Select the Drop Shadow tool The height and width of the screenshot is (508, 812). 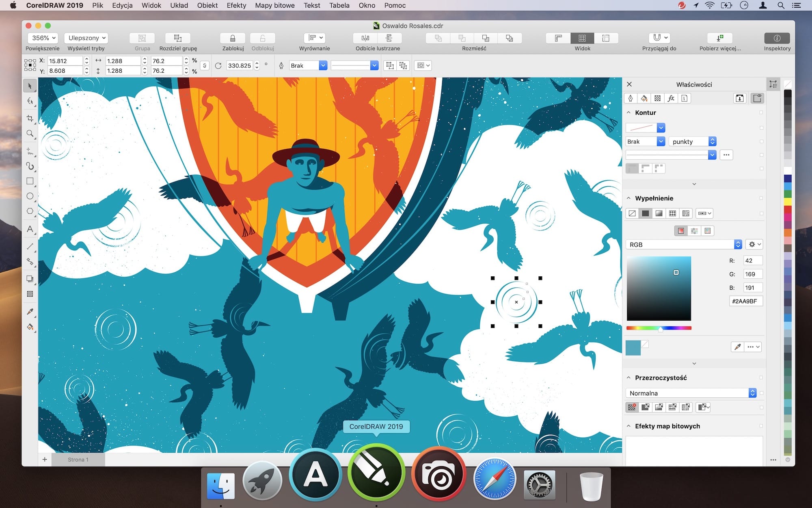coord(30,279)
